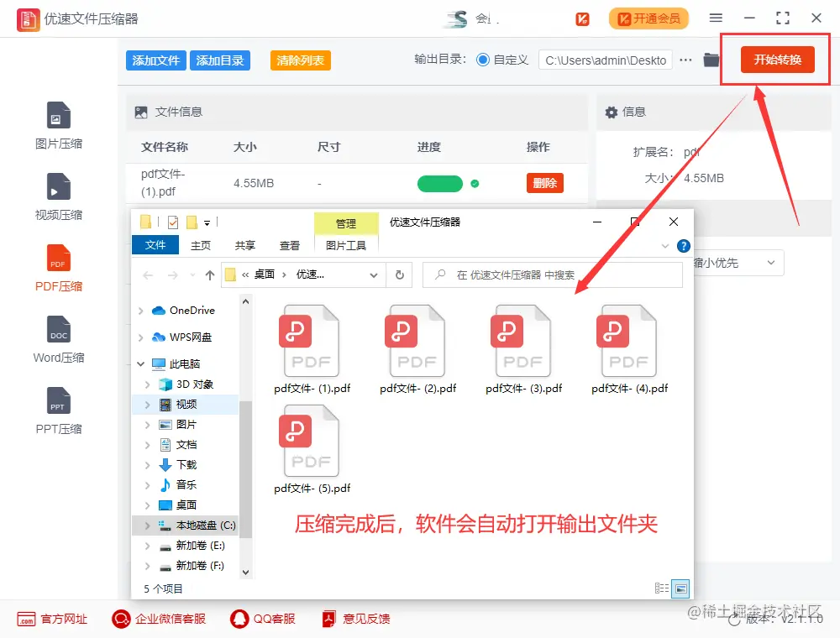Open the 文件 tab in Explorer
Screen dimensions: 840x638
coord(155,245)
